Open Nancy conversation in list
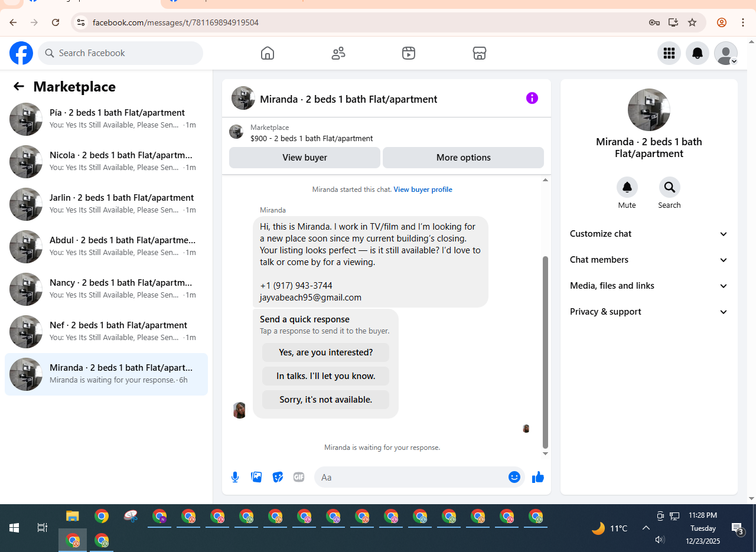This screenshot has width=756, height=552. click(106, 289)
